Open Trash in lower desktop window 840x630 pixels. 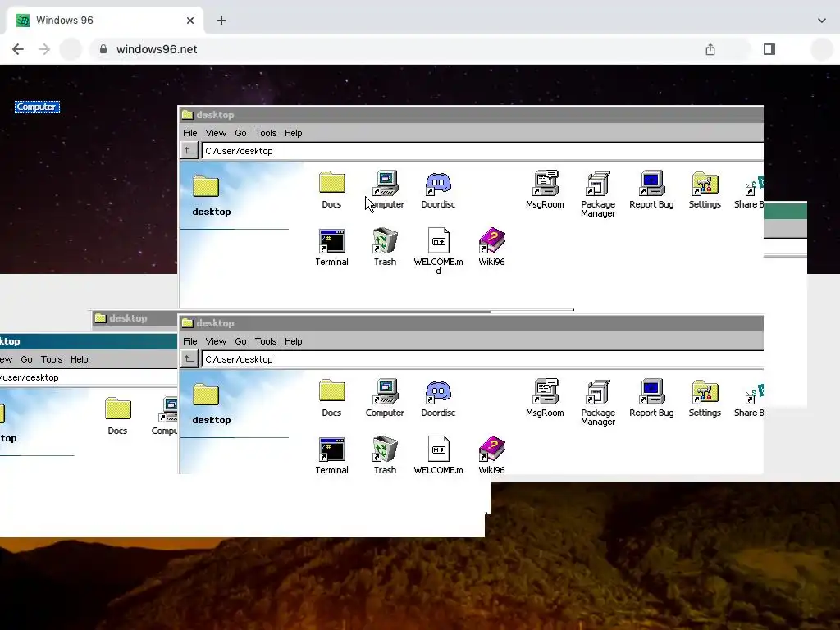(x=385, y=455)
